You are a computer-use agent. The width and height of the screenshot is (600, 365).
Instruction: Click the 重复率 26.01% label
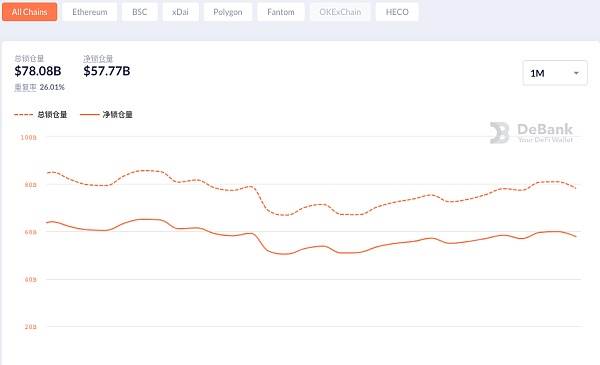[x=39, y=87]
